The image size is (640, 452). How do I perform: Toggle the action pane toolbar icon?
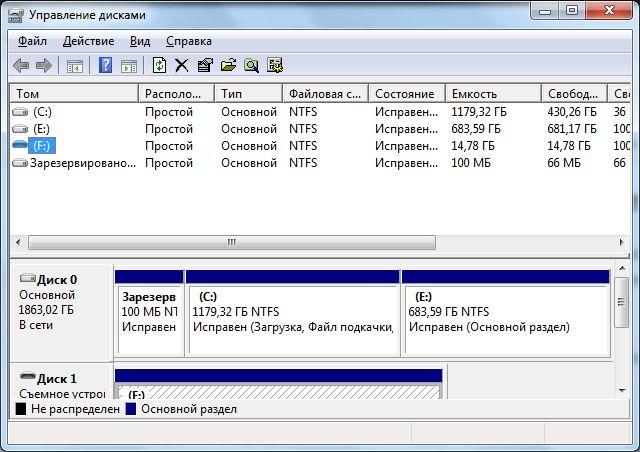(129, 66)
